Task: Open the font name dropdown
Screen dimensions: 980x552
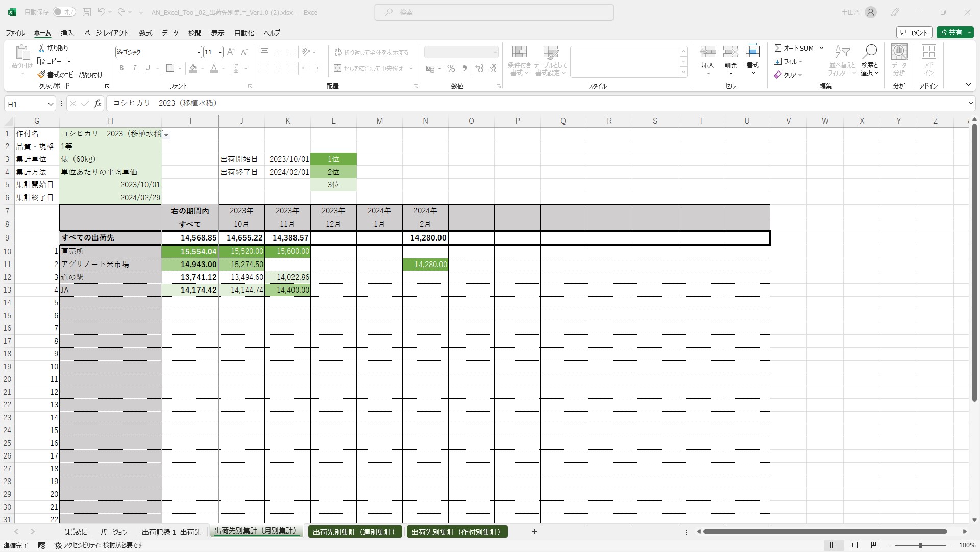Action: (199, 52)
